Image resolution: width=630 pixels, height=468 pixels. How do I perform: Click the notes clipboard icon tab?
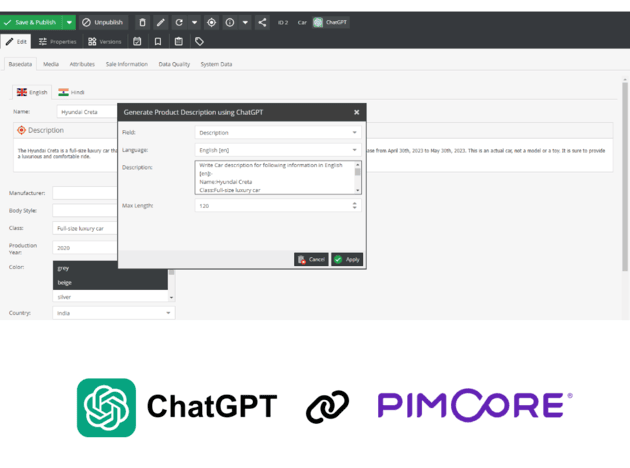pos(179,41)
